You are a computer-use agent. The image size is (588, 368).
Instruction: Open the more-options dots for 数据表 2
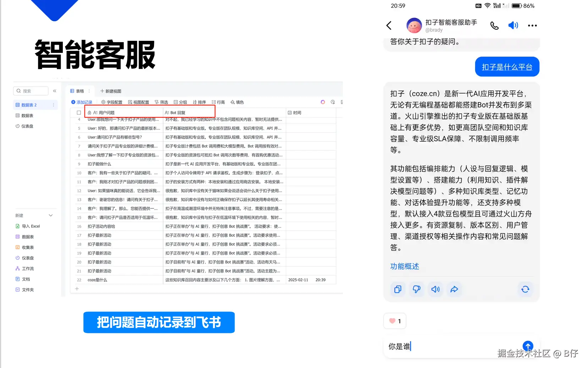coord(54,105)
